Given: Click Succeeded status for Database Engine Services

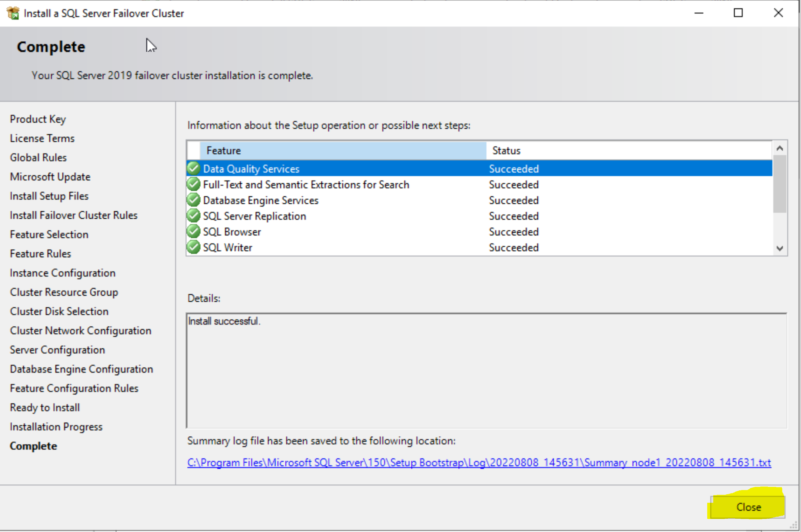Looking at the screenshot, I should tap(514, 200).
